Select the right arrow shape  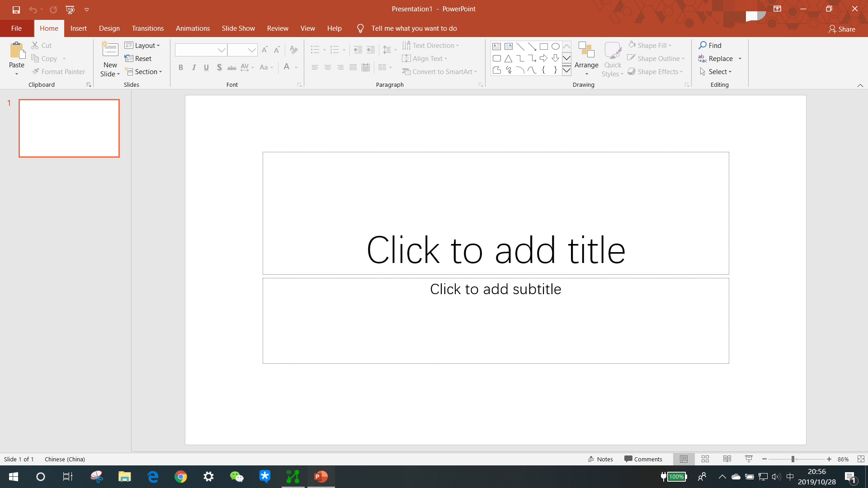pyautogui.click(x=543, y=58)
